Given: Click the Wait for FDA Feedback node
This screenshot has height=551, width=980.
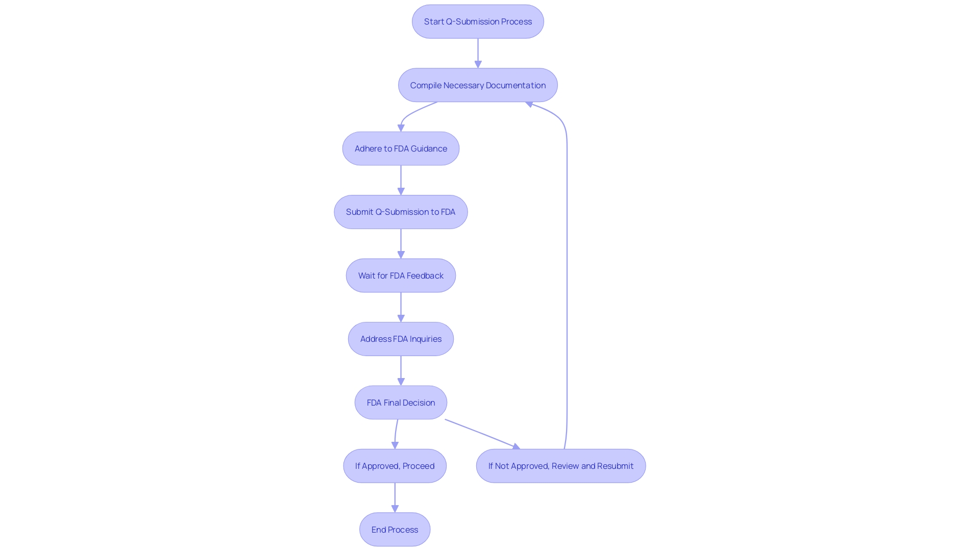Looking at the screenshot, I should (x=401, y=274).
